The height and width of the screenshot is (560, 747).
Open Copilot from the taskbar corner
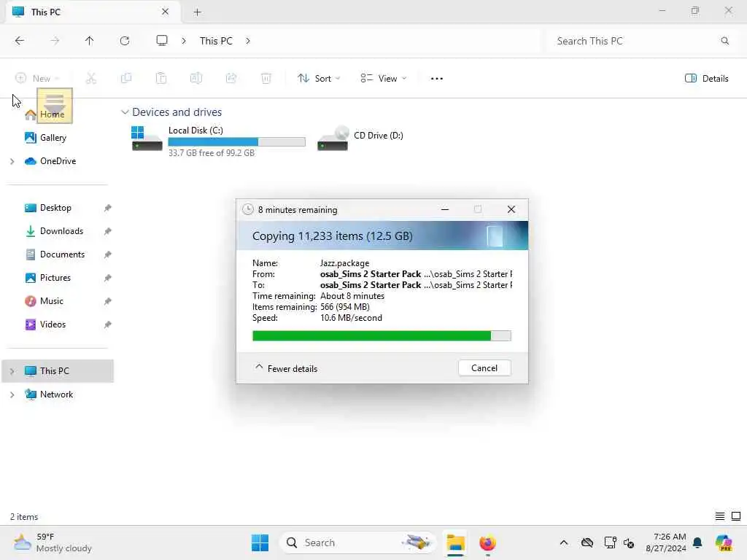pos(724,542)
